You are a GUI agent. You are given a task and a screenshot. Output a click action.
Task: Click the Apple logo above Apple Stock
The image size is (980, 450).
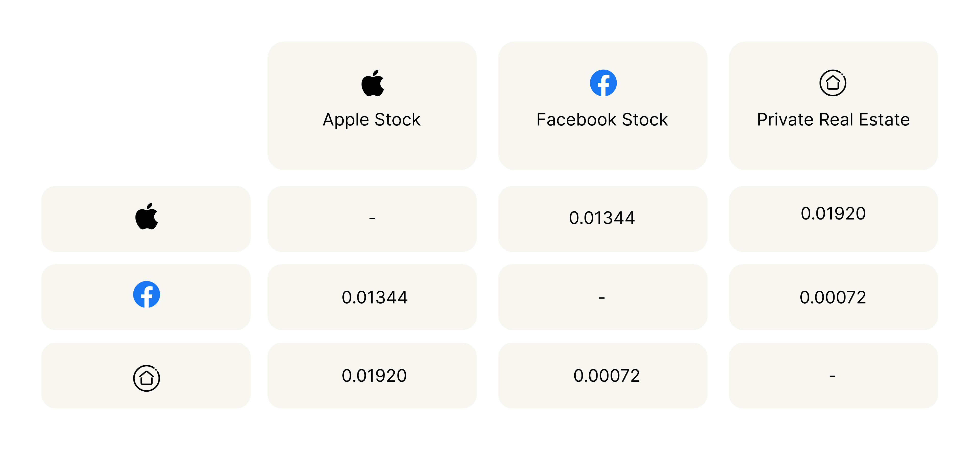click(x=373, y=83)
